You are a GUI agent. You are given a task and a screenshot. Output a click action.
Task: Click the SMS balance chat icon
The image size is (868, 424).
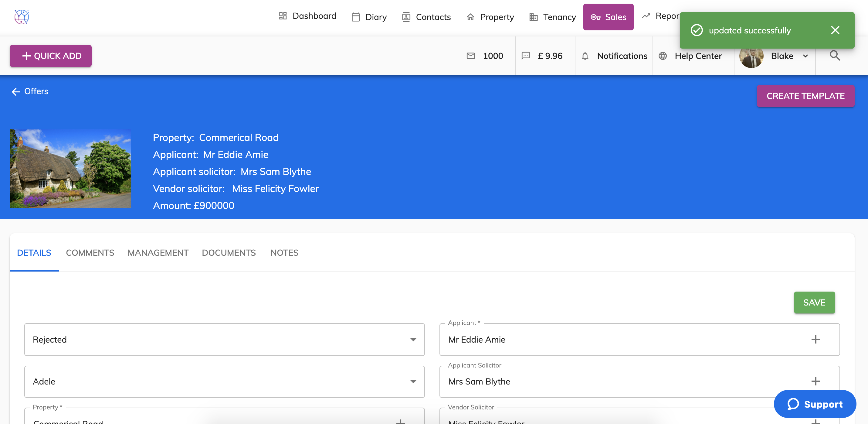[525, 56]
